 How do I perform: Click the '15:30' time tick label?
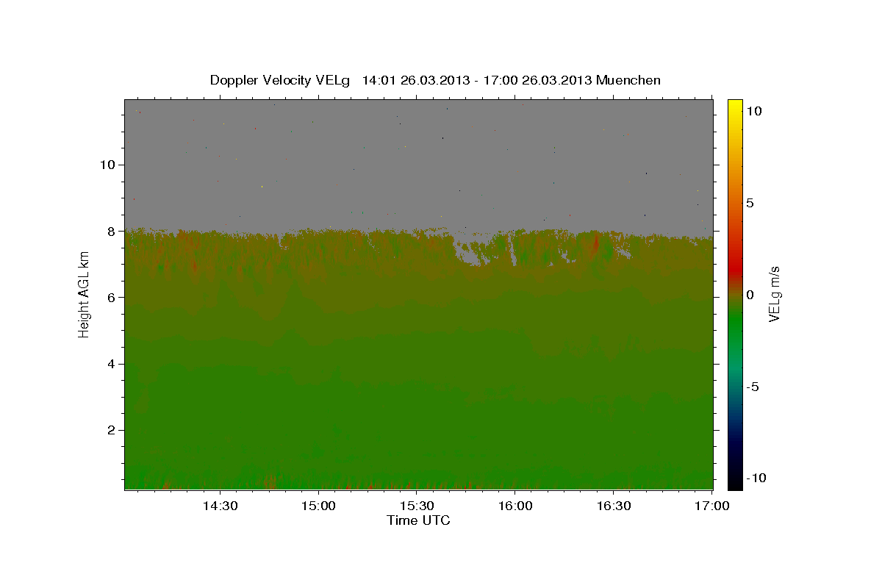click(417, 506)
